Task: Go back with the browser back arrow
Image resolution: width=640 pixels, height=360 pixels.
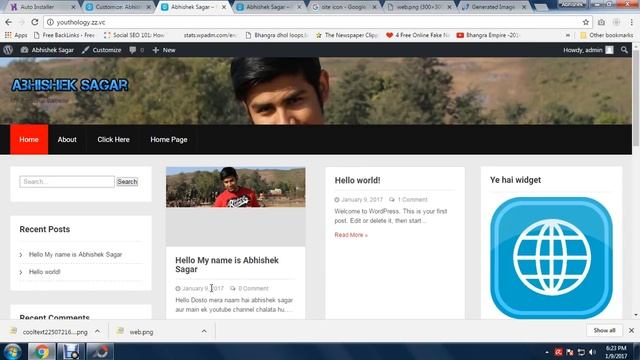Action: point(9,22)
